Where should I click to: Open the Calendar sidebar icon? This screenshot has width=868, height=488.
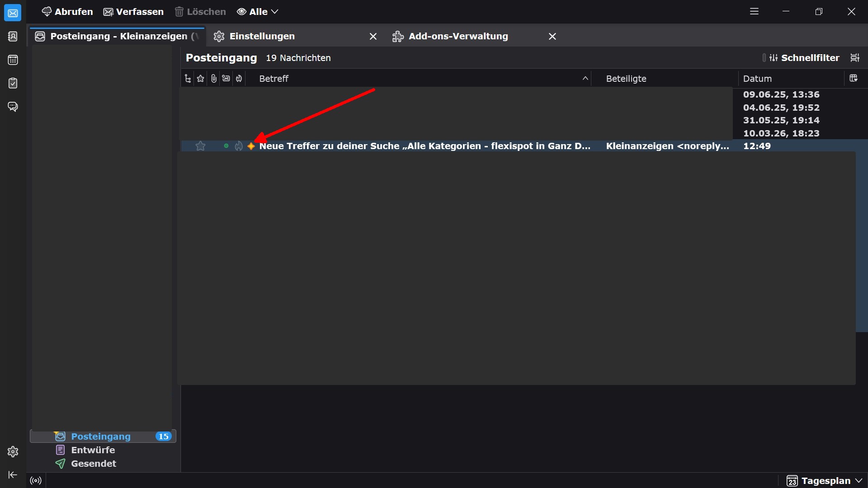tap(13, 60)
